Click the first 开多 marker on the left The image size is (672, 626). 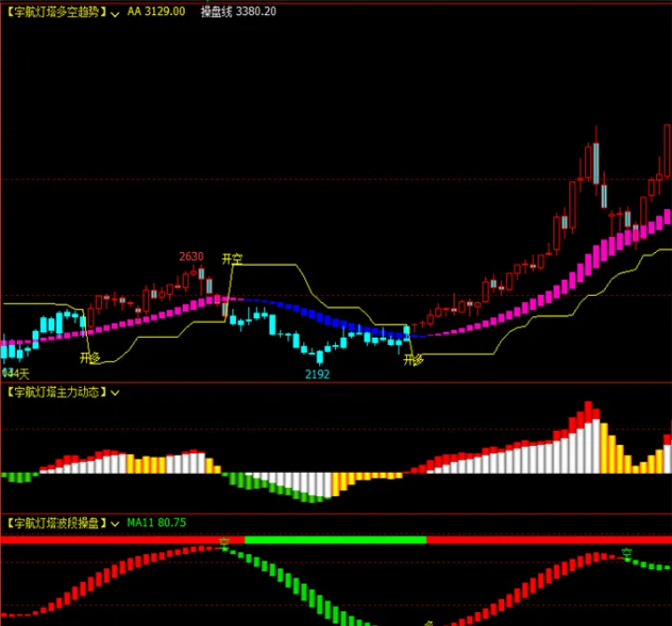(x=90, y=357)
